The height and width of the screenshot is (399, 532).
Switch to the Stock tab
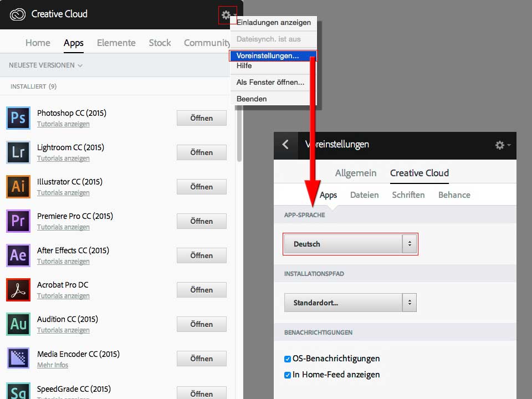pyautogui.click(x=160, y=43)
